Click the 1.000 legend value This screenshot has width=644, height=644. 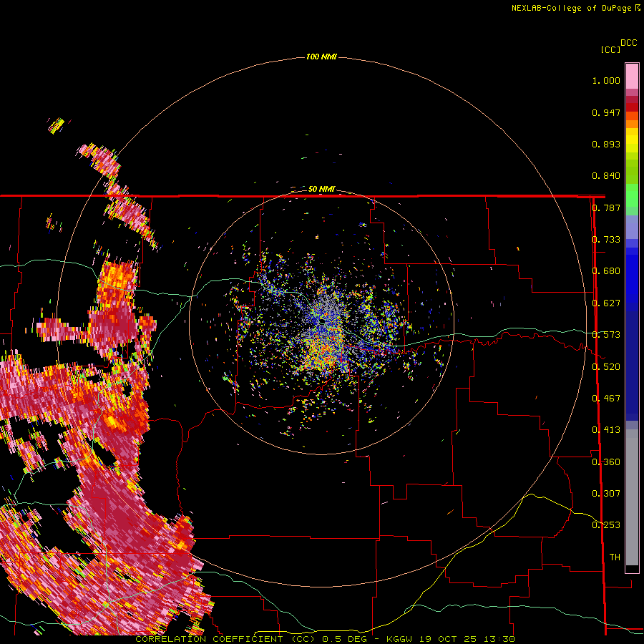(606, 80)
